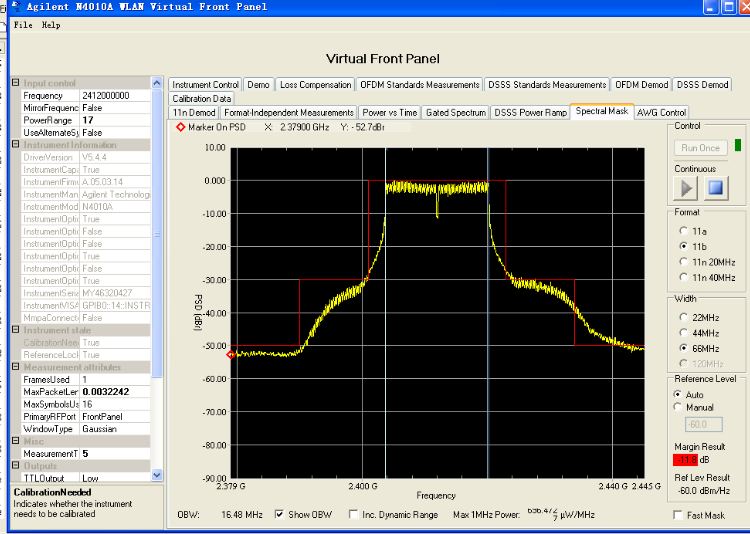Choose the 66MHz width option
The image size is (750, 534).
pos(684,348)
